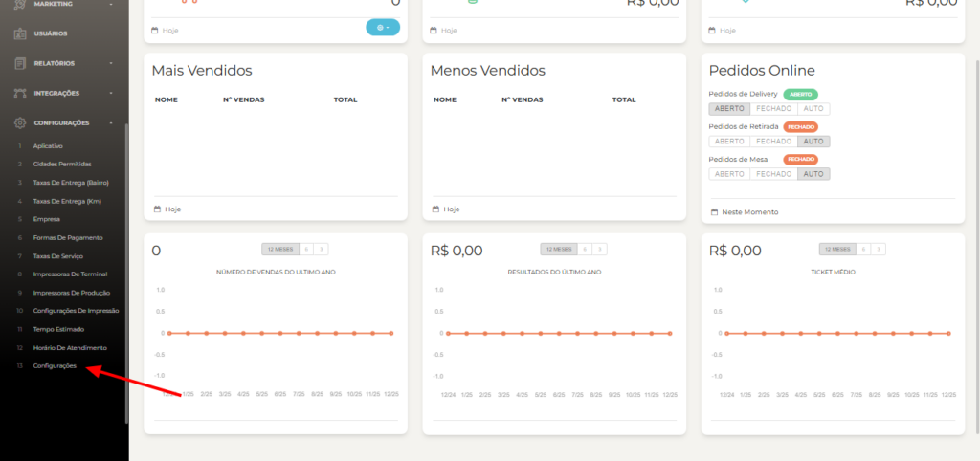Open the blue gear dropdown button
Screen dimensions: 980x461
383,27
